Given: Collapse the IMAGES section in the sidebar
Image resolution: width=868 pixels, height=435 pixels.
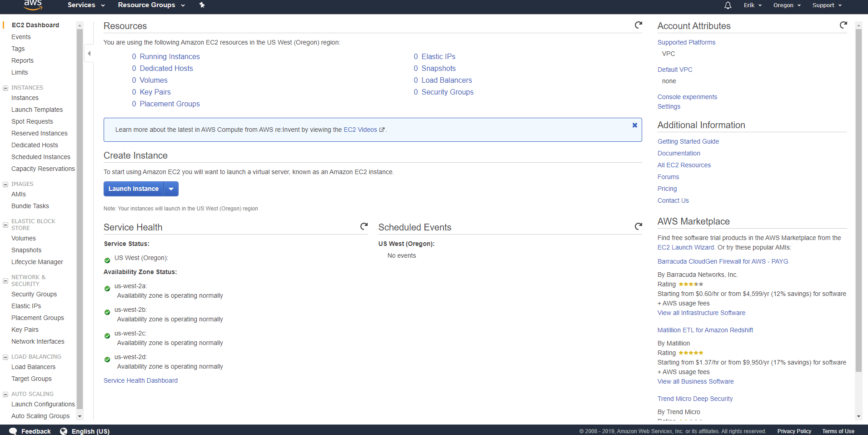Looking at the screenshot, I should click(x=5, y=184).
